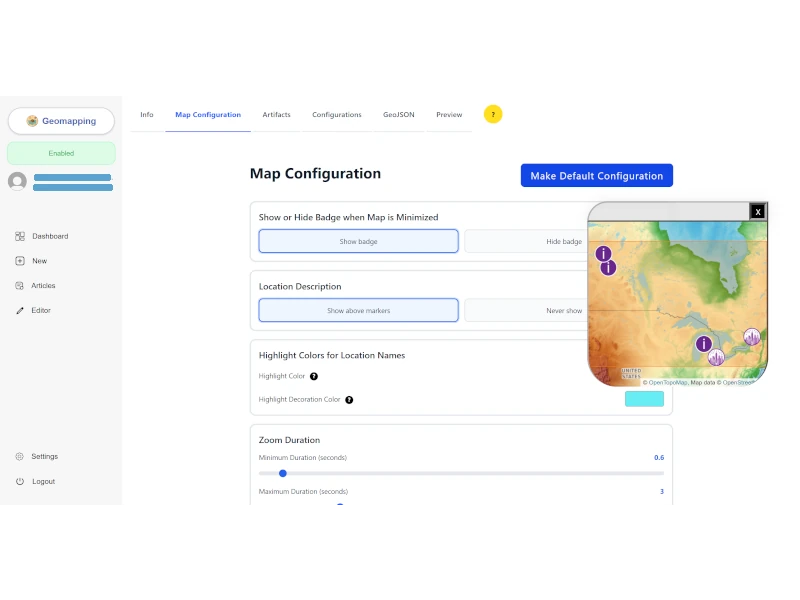This screenshot has height=600, width=800.
Task: Click the Make Default Configuration button
Action: click(x=596, y=175)
